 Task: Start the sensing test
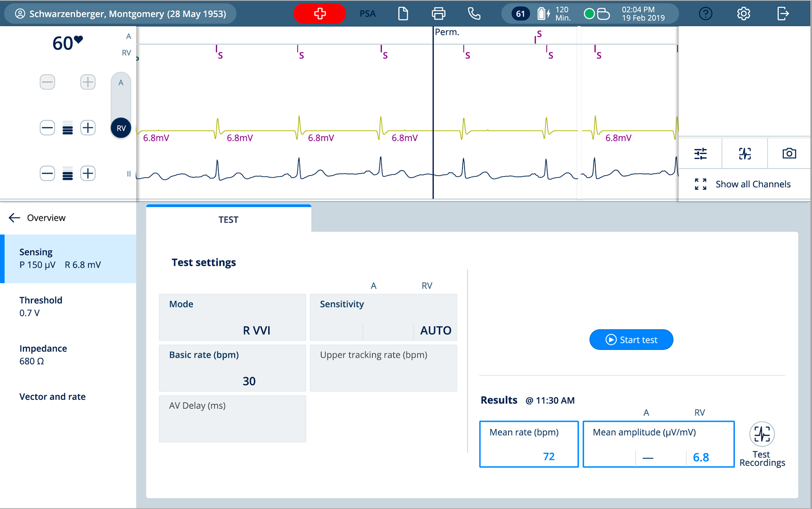tap(631, 340)
